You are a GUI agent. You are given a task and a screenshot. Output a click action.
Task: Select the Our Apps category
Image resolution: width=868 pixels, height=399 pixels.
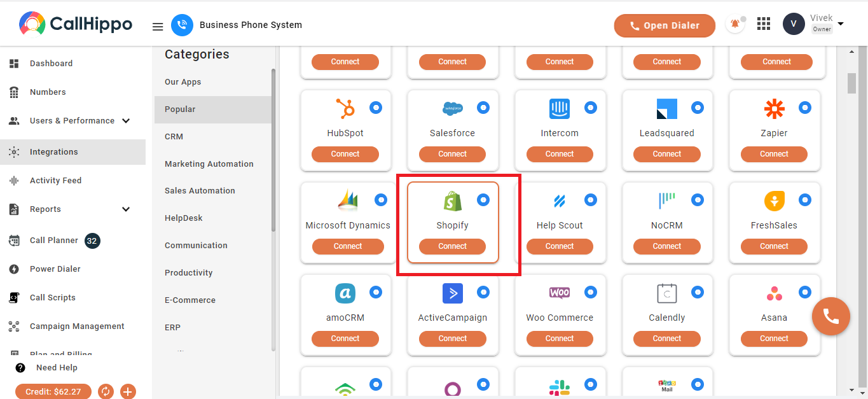tap(212, 82)
